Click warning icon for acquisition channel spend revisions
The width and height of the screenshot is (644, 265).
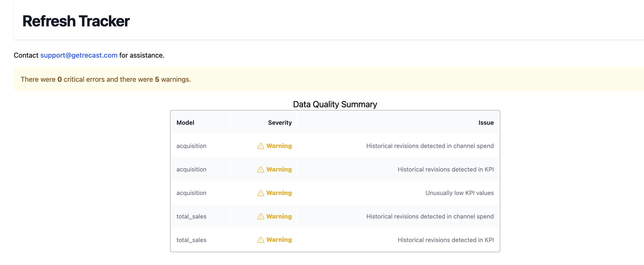[x=261, y=146]
